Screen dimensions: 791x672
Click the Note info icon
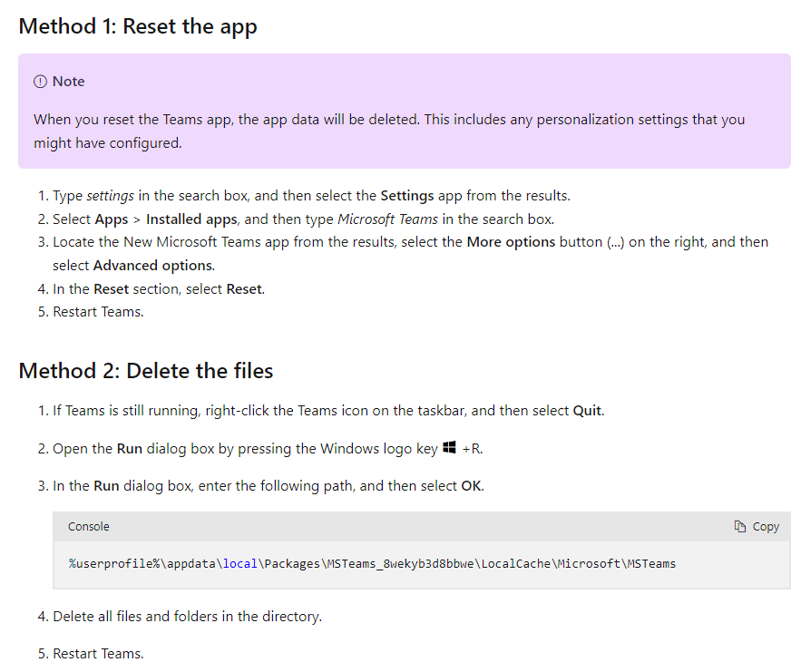tap(40, 82)
